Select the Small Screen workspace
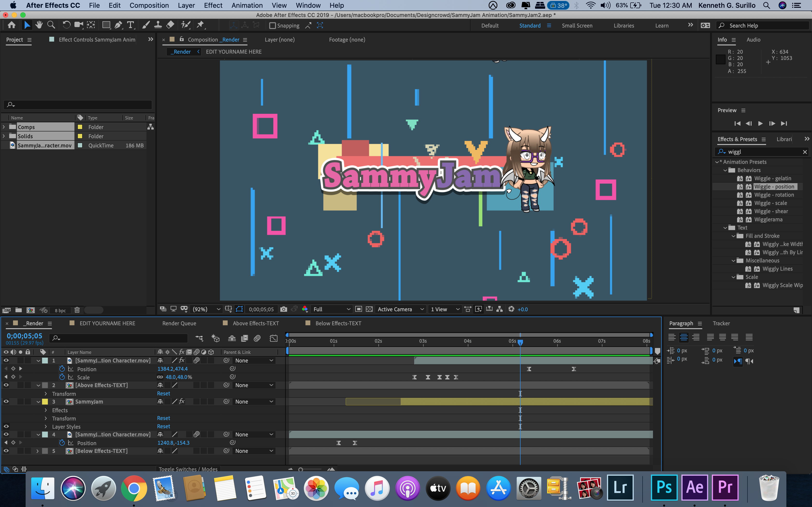Screen dimensions: 812x507 (x=577, y=25)
